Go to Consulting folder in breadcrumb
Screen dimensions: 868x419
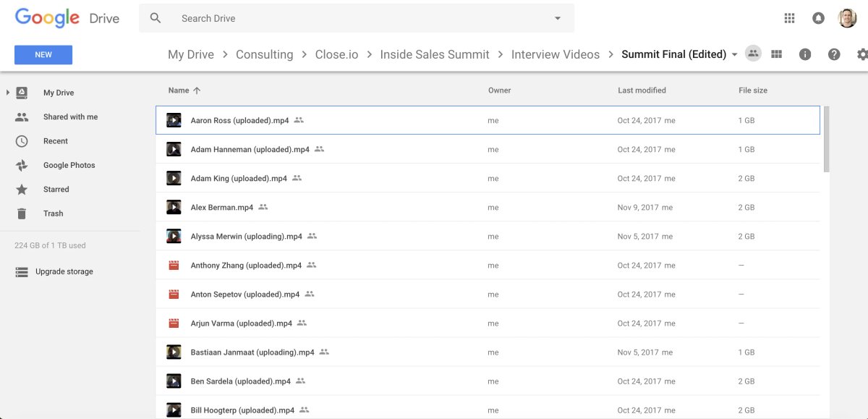265,54
